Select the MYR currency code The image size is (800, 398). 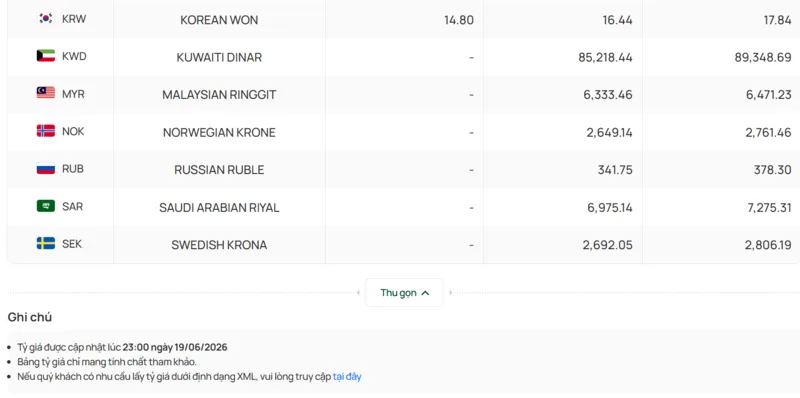73,94
